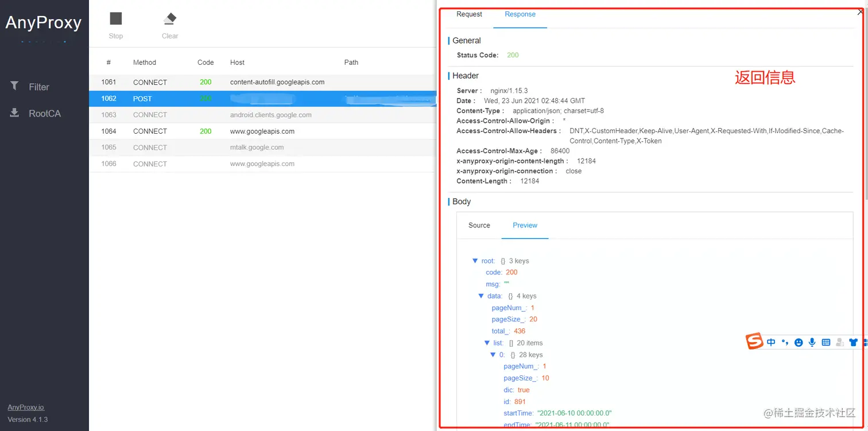Click the Stop recording square icon

[116, 19]
